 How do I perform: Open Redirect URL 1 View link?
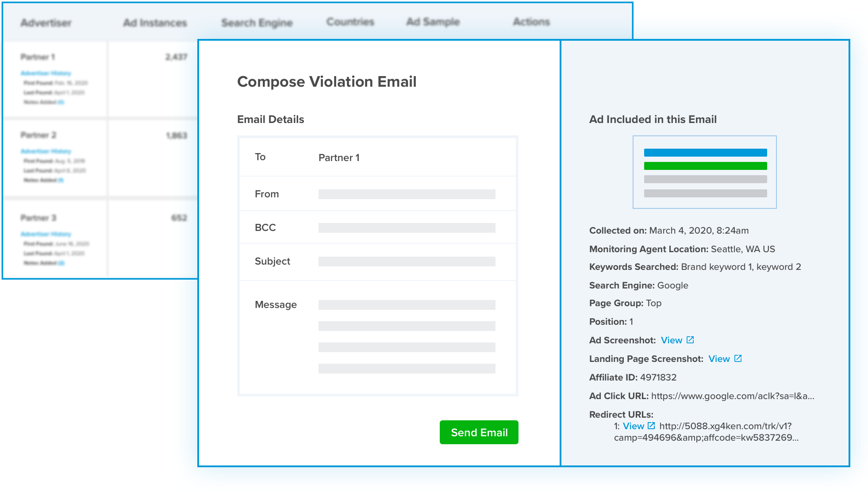pyautogui.click(x=633, y=426)
